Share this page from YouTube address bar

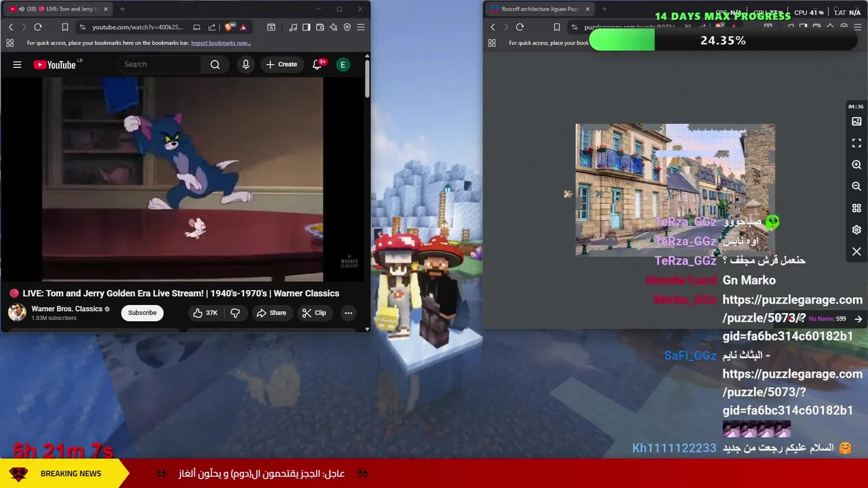[212, 27]
